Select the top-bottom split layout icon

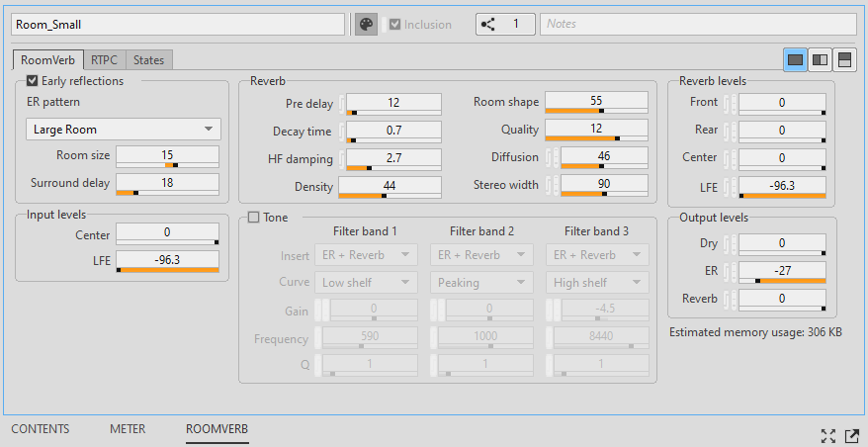844,60
